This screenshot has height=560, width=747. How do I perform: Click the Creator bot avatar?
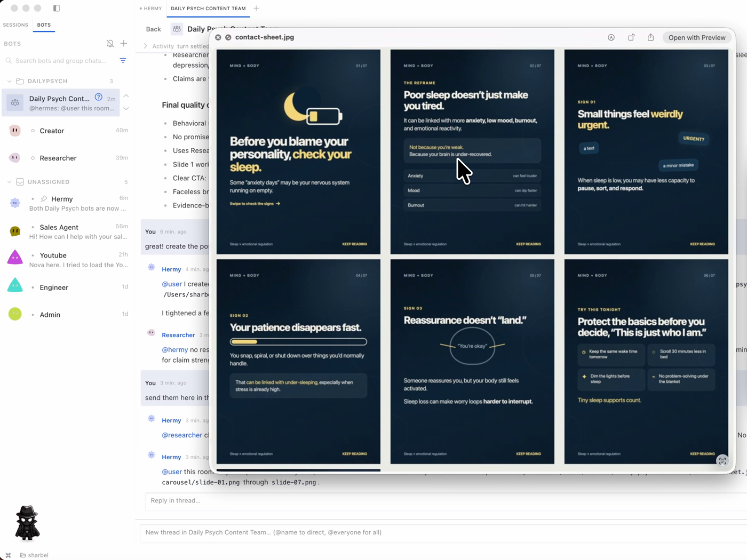(15, 131)
